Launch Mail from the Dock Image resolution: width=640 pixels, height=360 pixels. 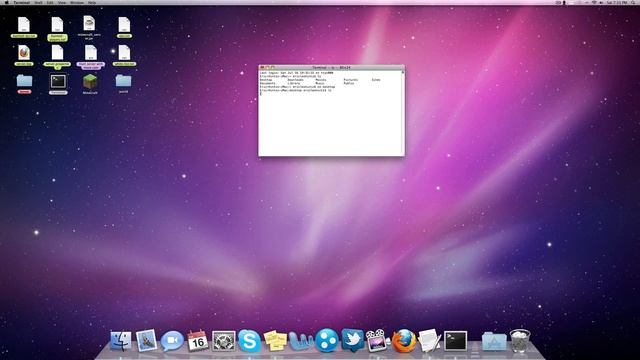(146, 340)
